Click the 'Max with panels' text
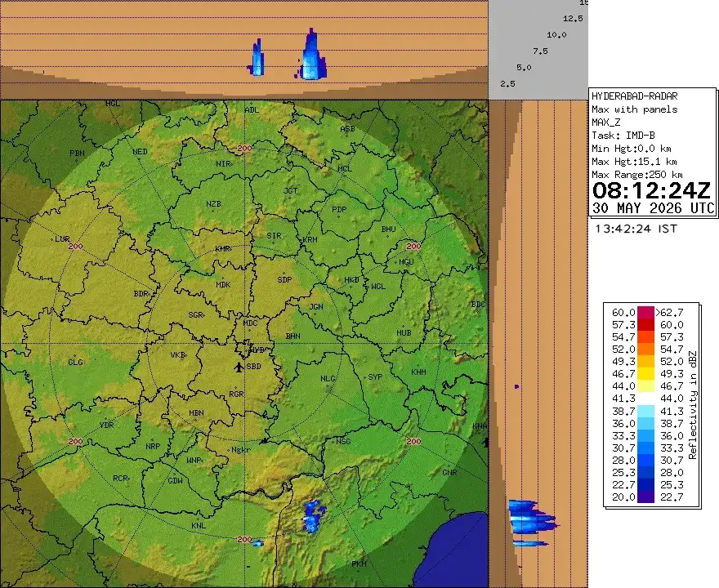719x588 pixels. click(634, 109)
